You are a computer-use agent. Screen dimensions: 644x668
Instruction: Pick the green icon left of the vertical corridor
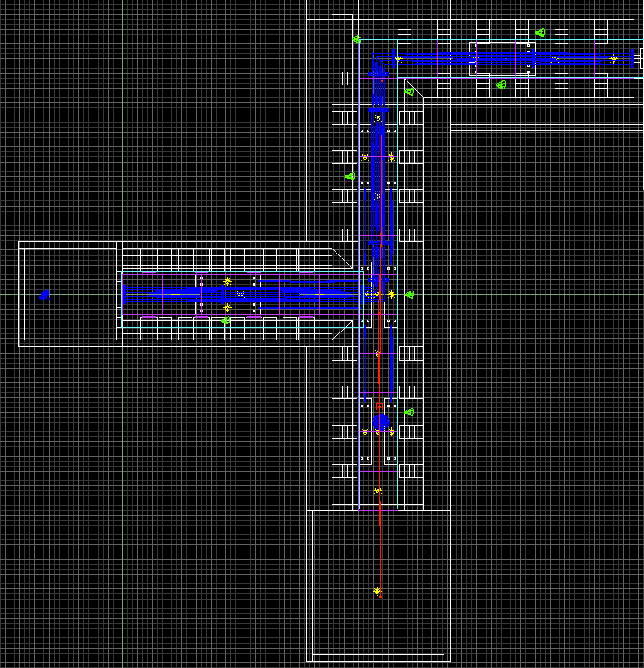[x=350, y=176]
